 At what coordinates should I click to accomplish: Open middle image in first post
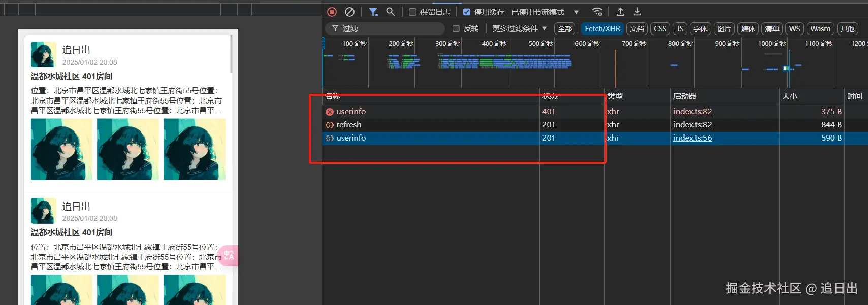coord(128,149)
